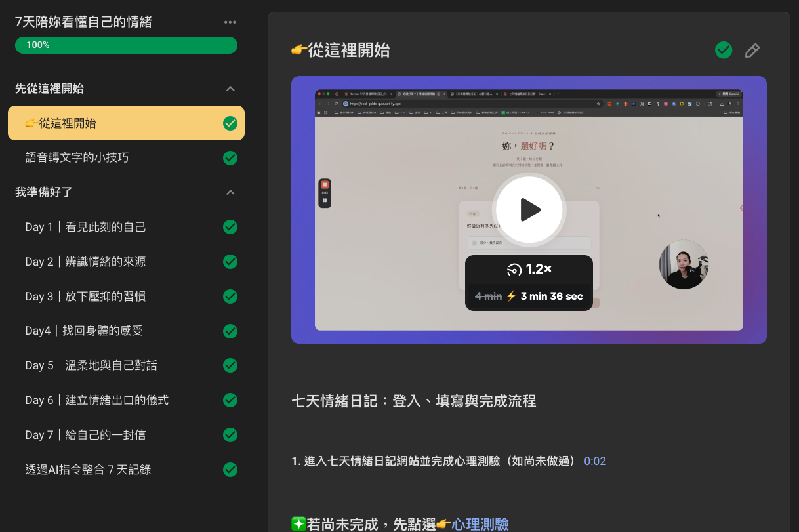This screenshot has height=532, width=799.
Task: Toggle completion check for Day 7 lesson
Action: (x=230, y=435)
